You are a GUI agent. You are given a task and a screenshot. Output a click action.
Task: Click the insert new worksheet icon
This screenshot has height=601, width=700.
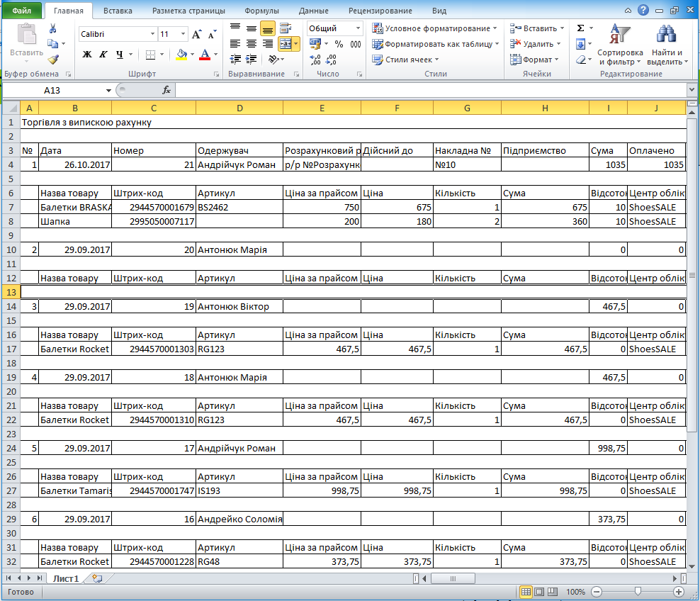(x=97, y=578)
